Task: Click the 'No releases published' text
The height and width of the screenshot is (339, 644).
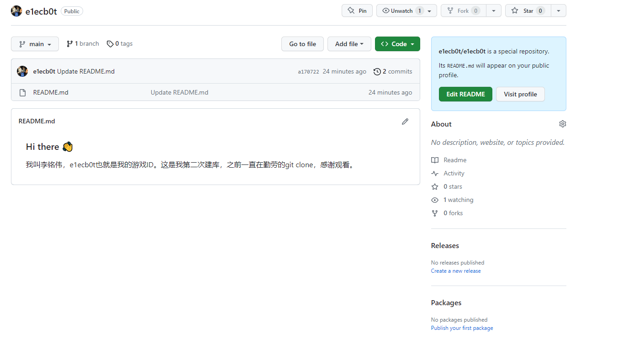Action: pos(458,263)
